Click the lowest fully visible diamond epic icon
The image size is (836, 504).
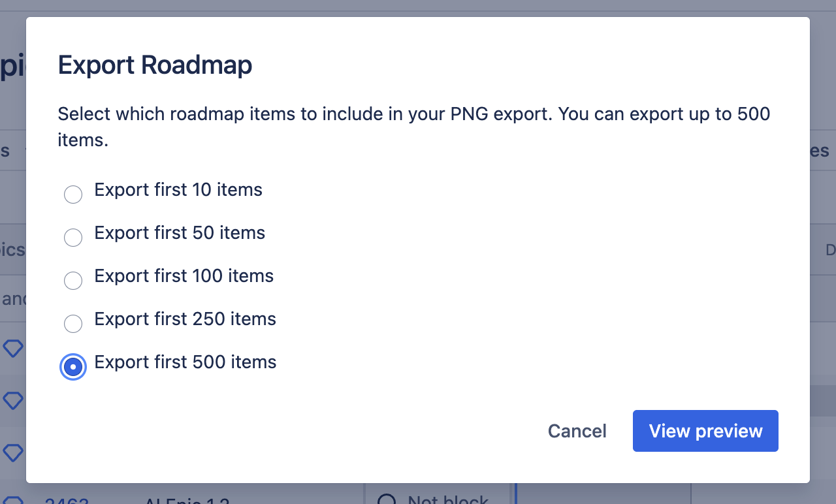tap(13, 452)
